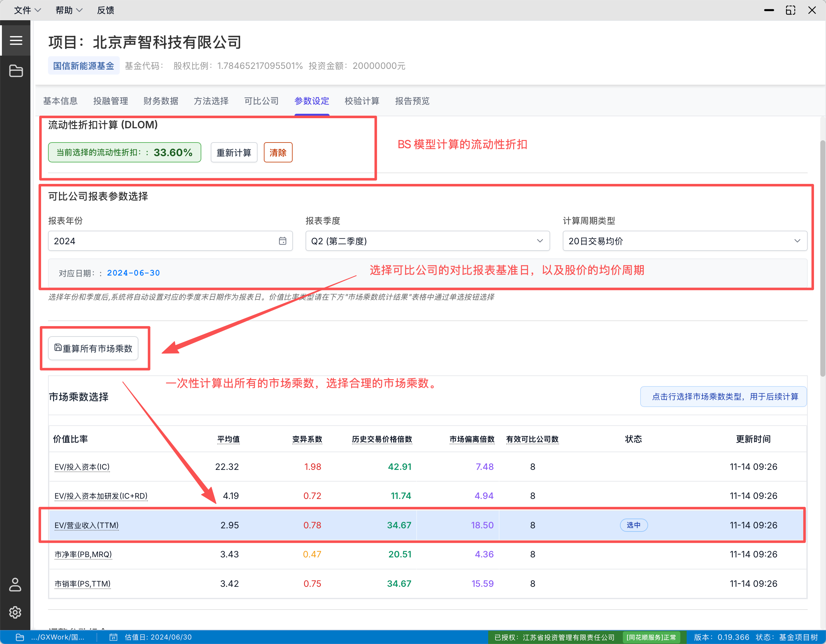Screen dimensions: 826x644
Task: Open the settings gear icon
Action: (x=15, y=612)
